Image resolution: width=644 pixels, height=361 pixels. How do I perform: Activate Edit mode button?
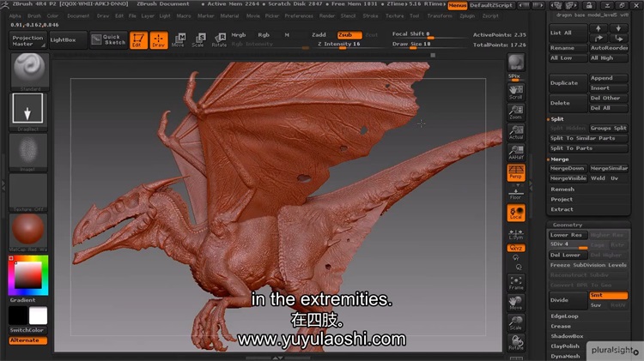138,40
